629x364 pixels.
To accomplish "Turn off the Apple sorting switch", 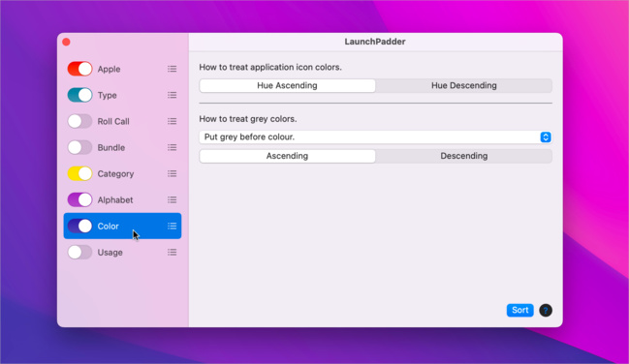I will coord(79,69).
